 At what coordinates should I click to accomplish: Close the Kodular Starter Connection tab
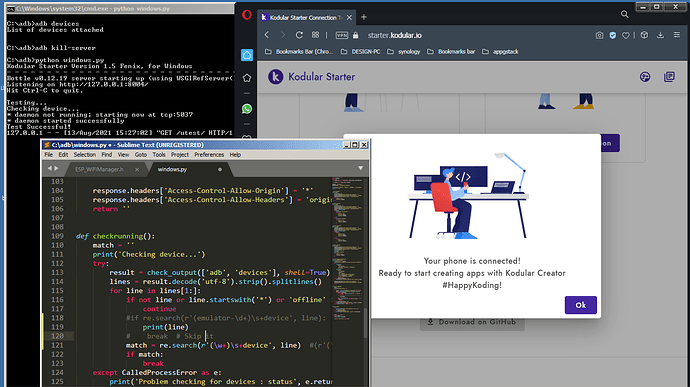click(349, 18)
